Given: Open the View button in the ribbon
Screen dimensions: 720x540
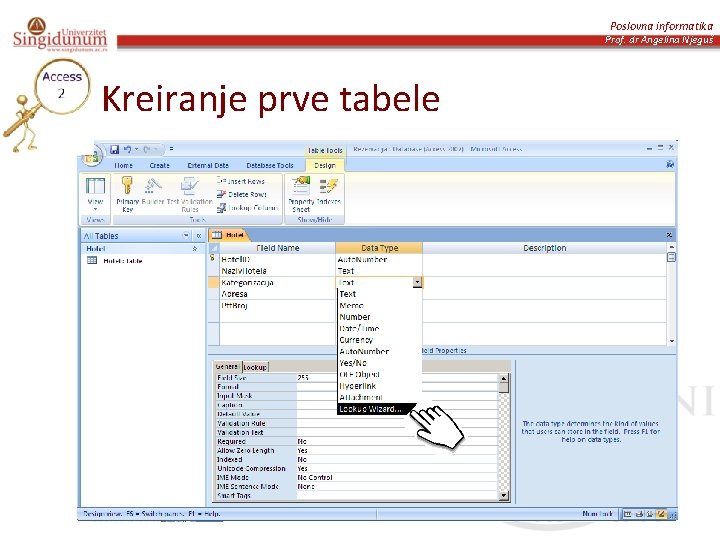Looking at the screenshot, I should (95, 193).
